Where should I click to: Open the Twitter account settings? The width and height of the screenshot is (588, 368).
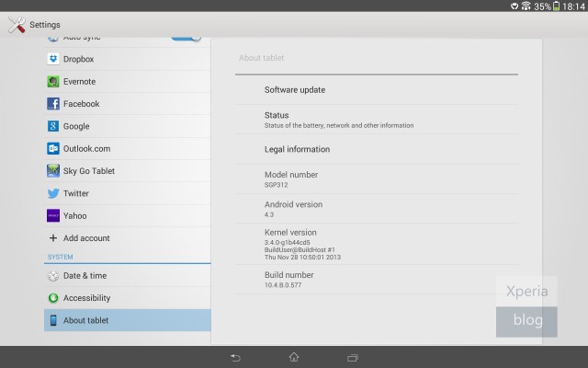tap(128, 193)
